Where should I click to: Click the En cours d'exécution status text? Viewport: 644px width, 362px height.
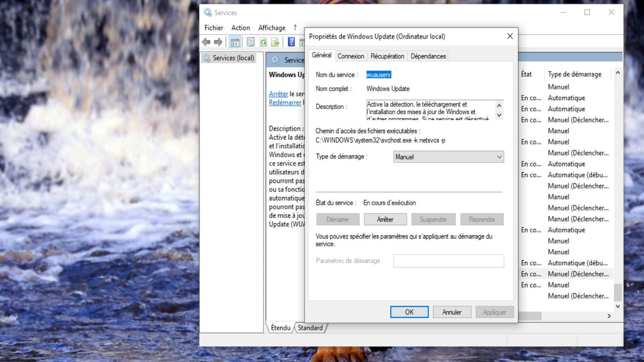click(x=390, y=203)
